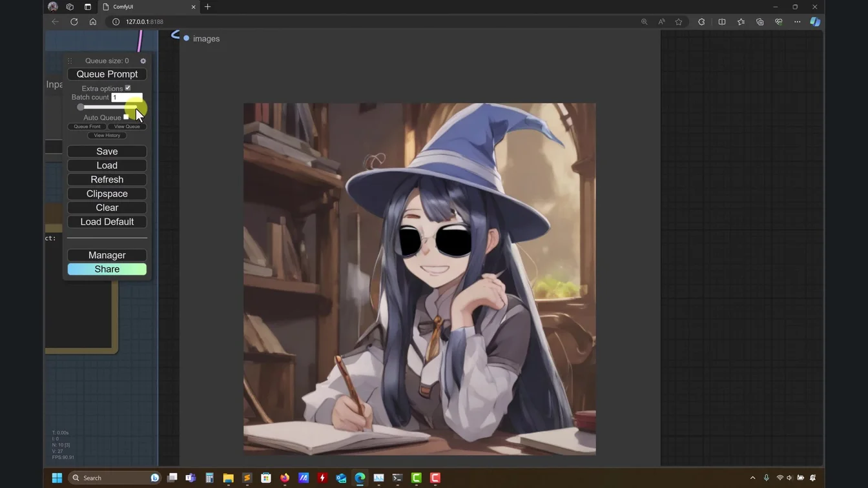
Task: Open the tab actions menu
Action: point(88,7)
